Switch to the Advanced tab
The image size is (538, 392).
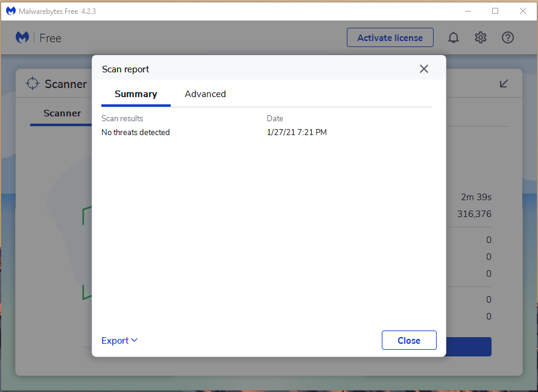tap(205, 94)
